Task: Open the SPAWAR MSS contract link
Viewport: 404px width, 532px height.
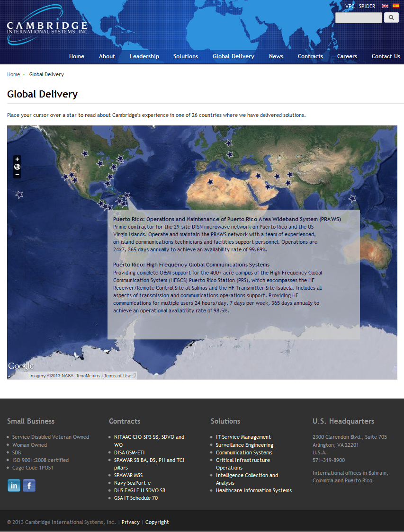Action: (128, 475)
